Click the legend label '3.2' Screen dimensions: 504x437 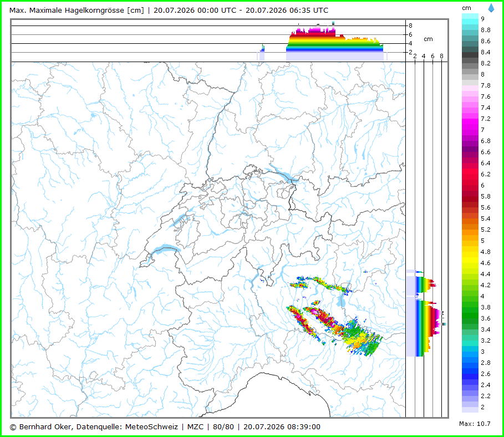(486, 341)
